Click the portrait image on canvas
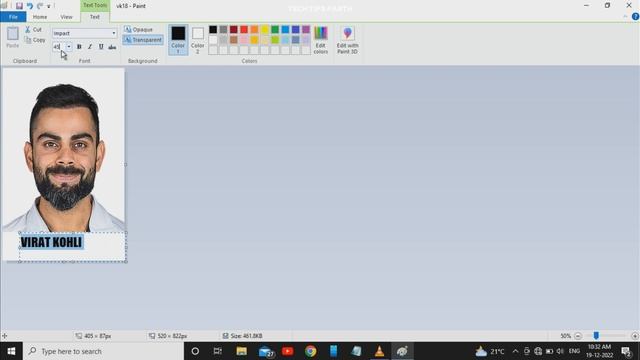640x360 pixels. point(64,150)
